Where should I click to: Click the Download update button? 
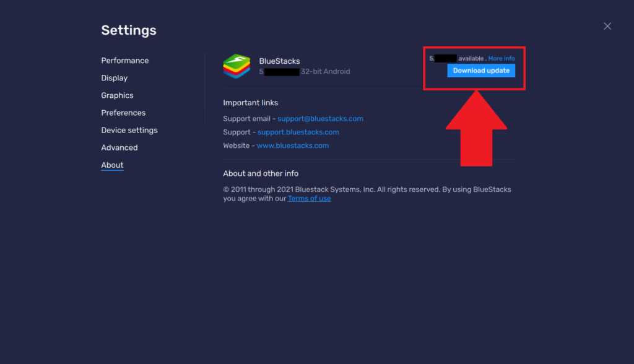tap(481, 71)
